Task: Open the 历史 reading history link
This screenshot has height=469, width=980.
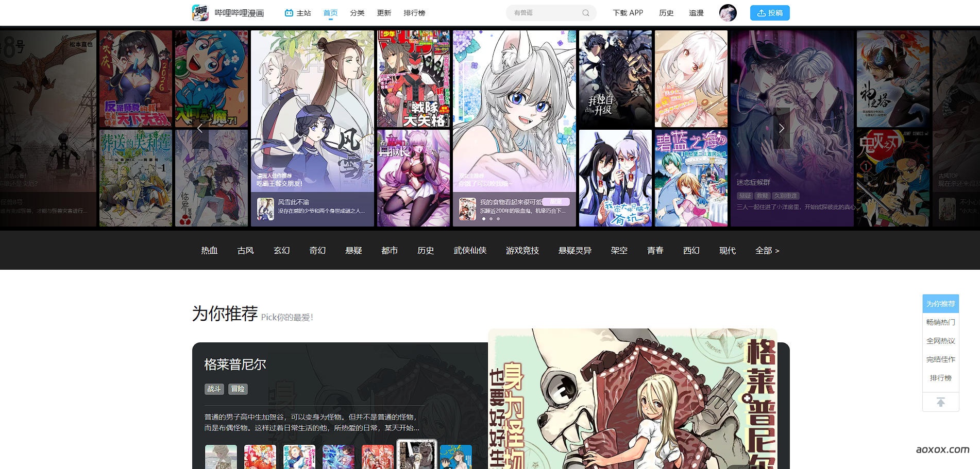Action: click(666, 13)
